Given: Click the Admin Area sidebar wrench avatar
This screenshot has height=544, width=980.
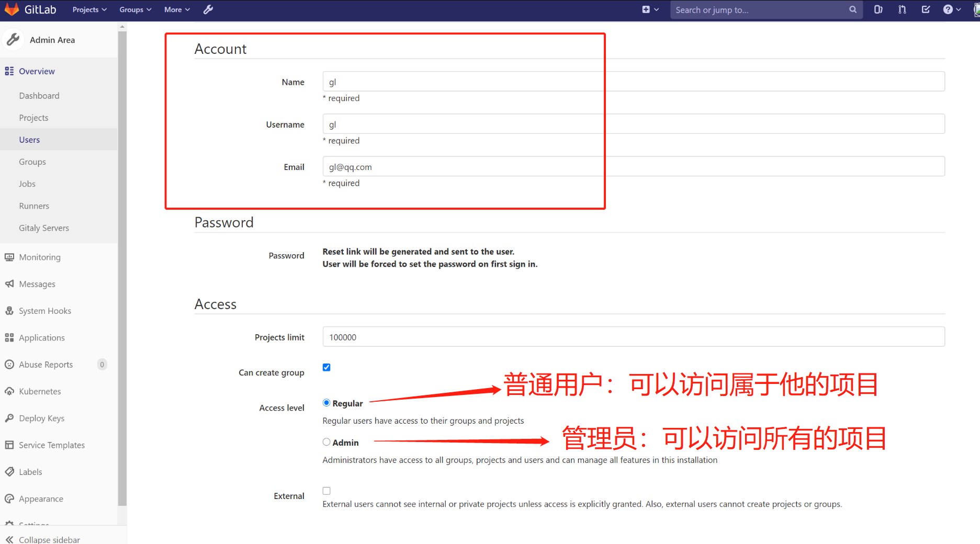Looking at the screenshot, I should tap(13, 40).
